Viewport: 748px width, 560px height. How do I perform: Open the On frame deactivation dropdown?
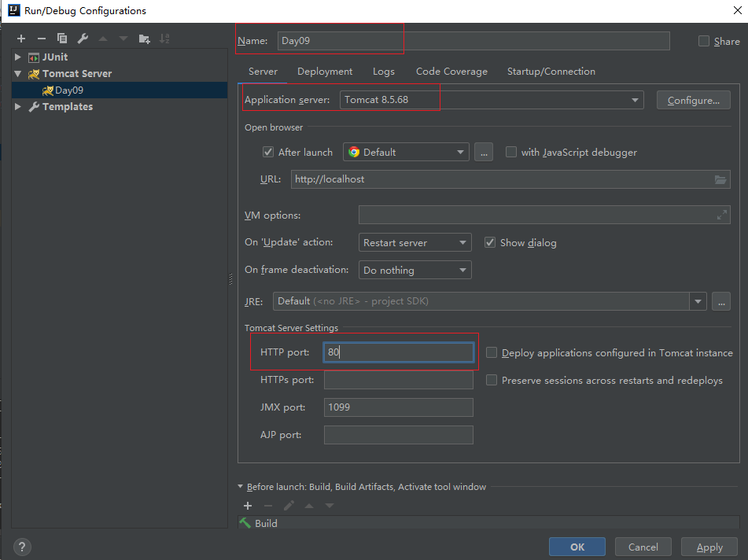click(x=415, y=270)
